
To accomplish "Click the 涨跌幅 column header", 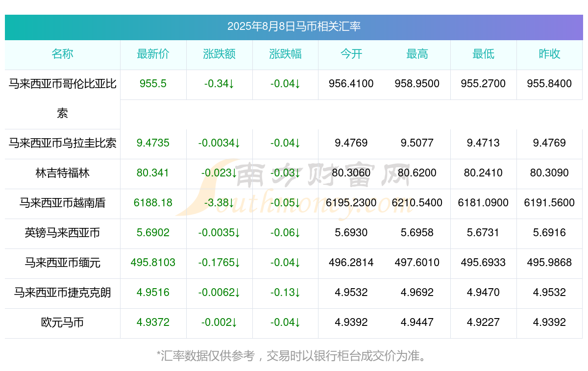I will coord(285,54).
